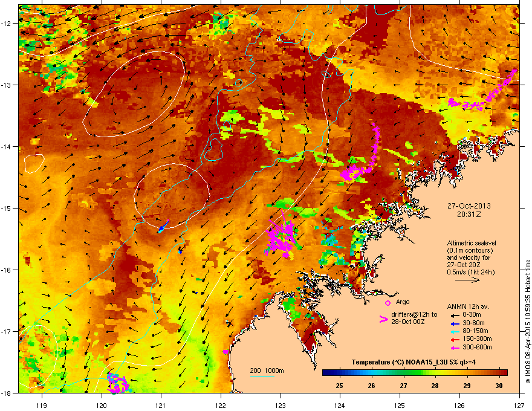Viewport: 532px width, 411px height.
Task: Click the Argo magenta circle legend symbol
Action: (388, 303)
